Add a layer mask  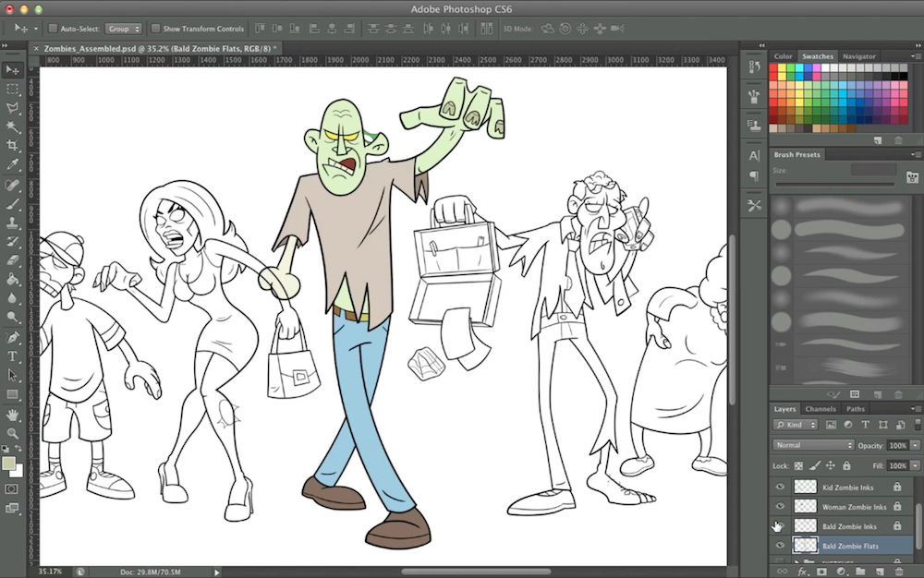821,571
